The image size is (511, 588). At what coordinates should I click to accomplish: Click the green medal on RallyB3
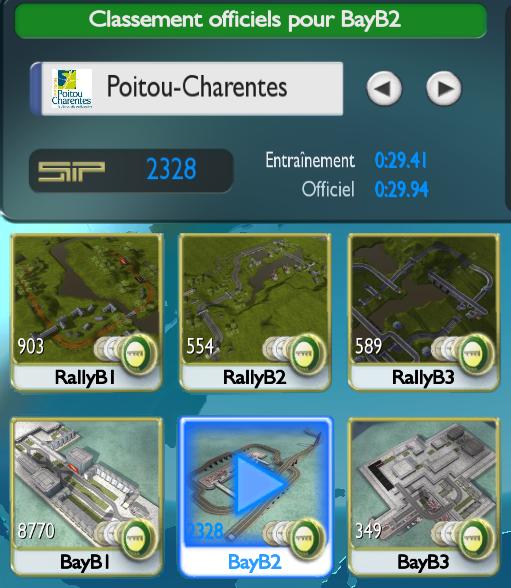coord(475,354)
